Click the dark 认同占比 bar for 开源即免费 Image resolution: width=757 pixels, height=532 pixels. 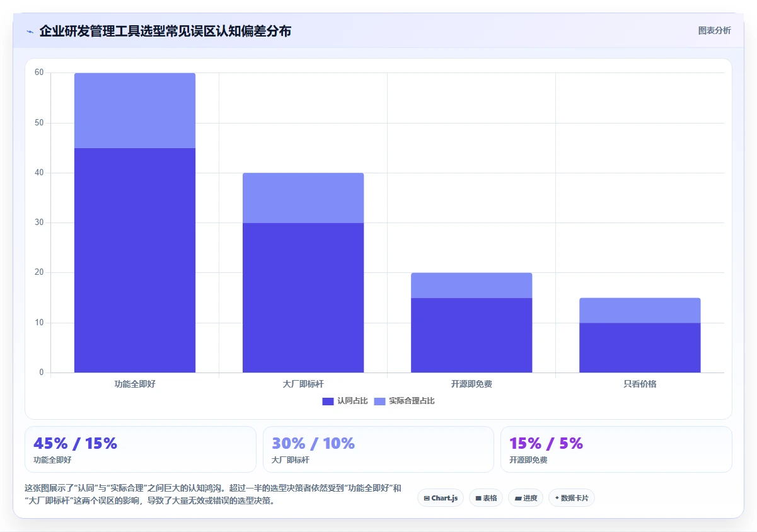471,335
